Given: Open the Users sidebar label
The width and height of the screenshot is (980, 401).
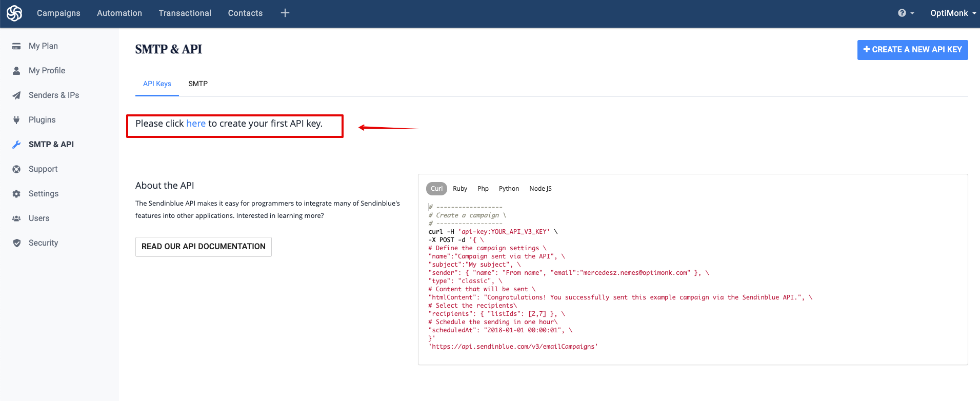Looking at the screenshot, I should tap(39, 218).
